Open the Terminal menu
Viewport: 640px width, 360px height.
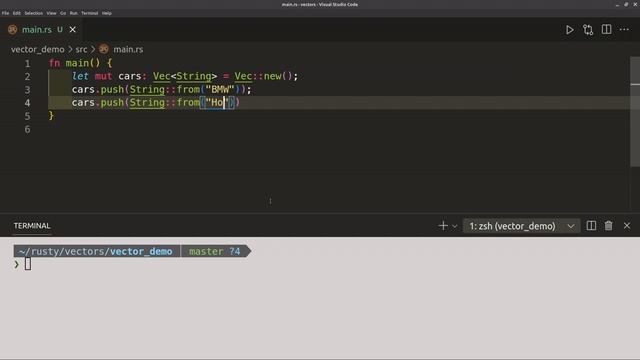[x=89, y=13]
